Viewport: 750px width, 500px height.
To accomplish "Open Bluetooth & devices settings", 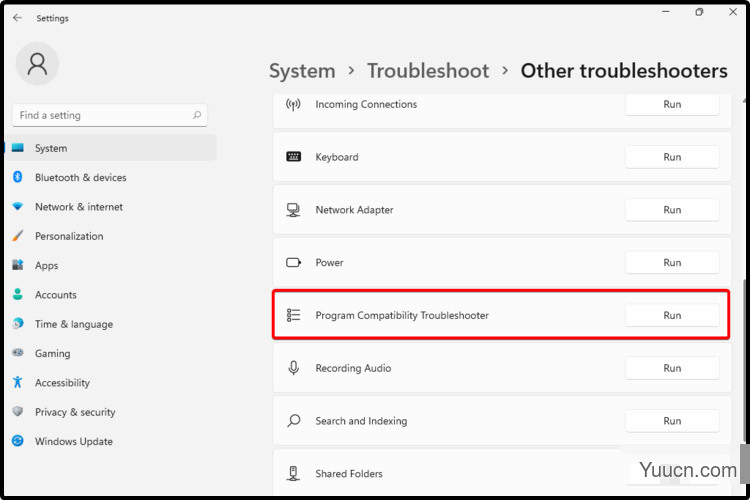I will pos(80,178).
